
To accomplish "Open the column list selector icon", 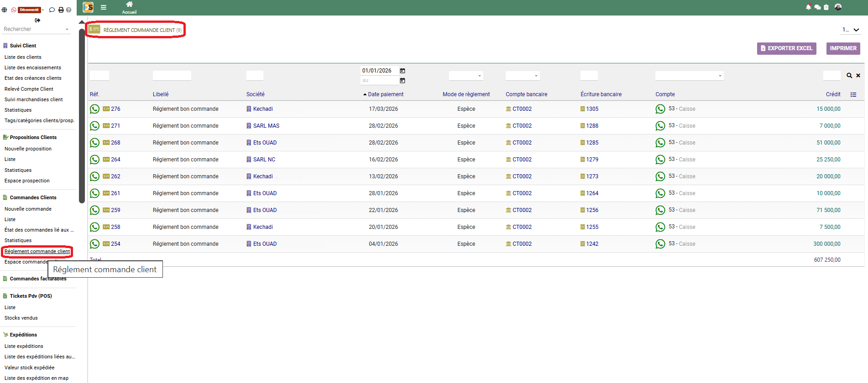I will tap(853, 94).
